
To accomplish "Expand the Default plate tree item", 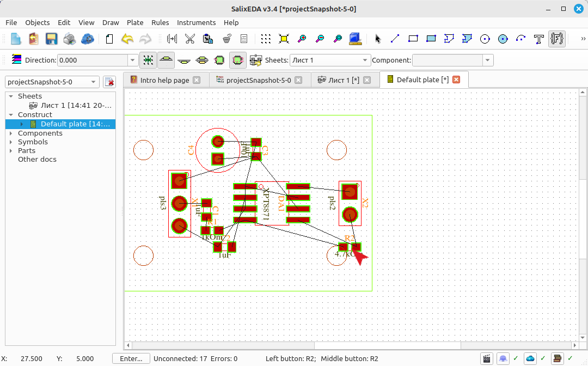I will [x=22, y=124].
